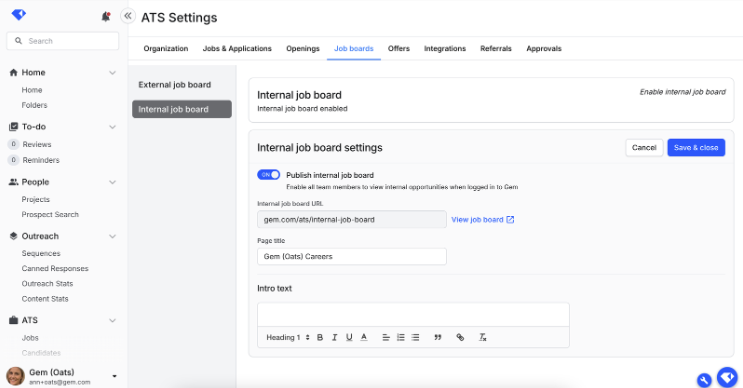
Task: Collapse the ATS section chevron
Action: 112,320
